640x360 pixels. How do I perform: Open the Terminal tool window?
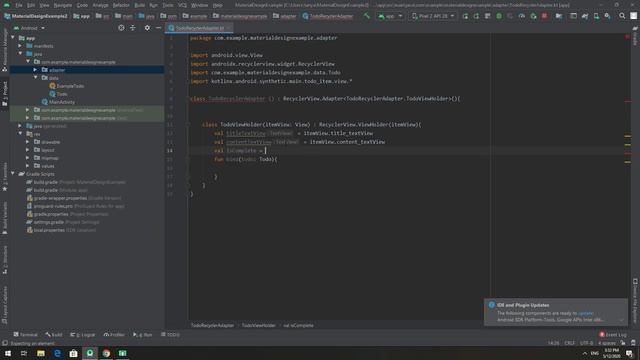[25, 334]
